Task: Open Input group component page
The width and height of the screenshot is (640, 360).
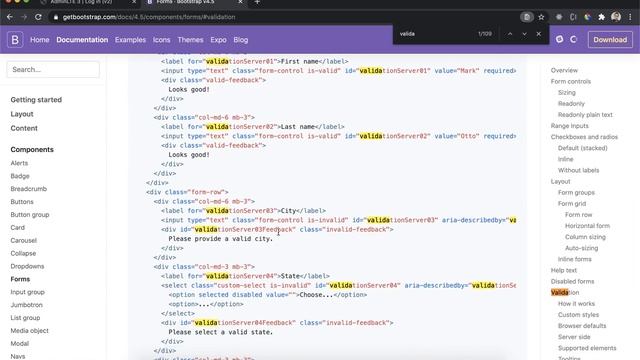Action: coord(28,292)
